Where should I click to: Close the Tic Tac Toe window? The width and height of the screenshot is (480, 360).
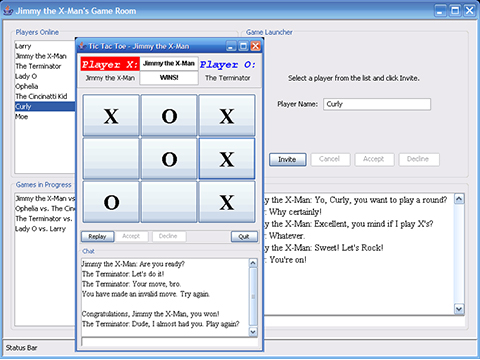[x=256, y=46]
